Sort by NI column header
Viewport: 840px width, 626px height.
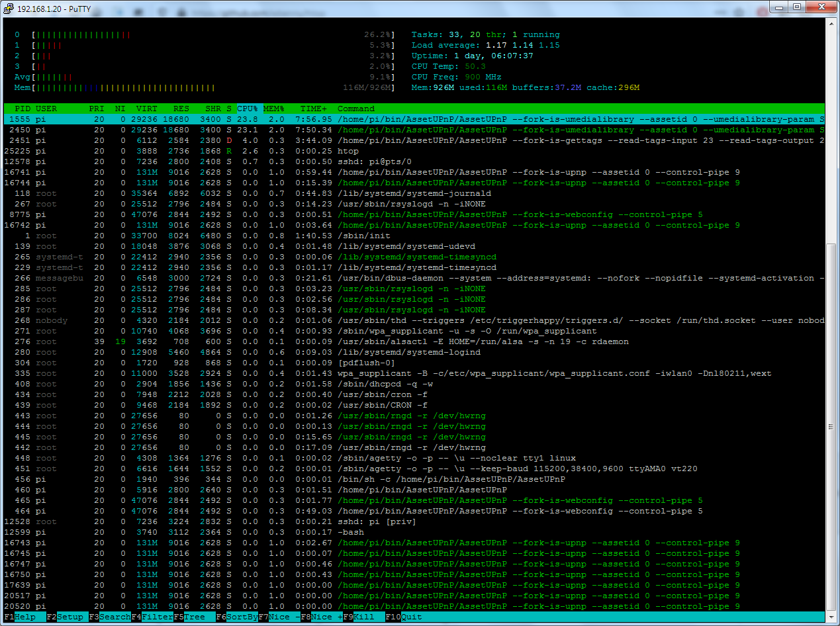tap(120, 109)
